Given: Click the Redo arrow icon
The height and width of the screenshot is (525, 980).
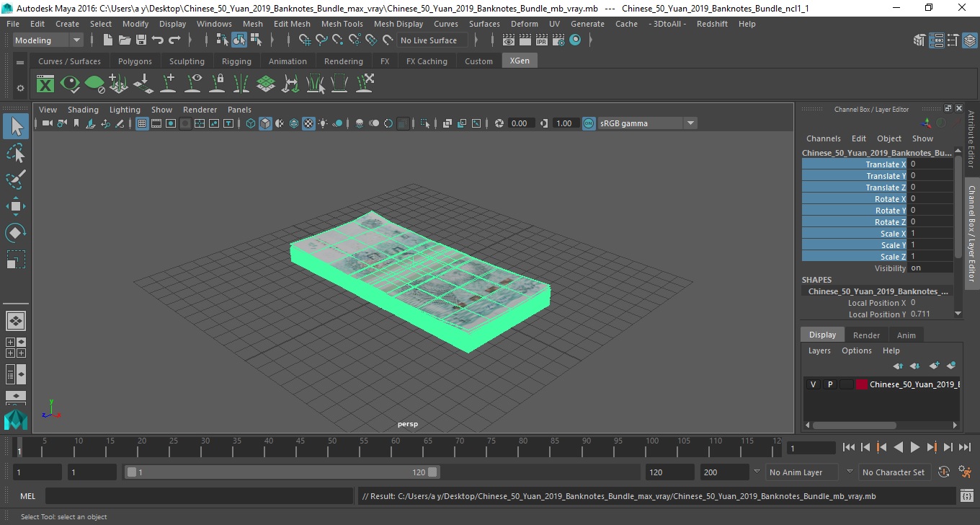Looking at the screenshot, I should point(174,40).
